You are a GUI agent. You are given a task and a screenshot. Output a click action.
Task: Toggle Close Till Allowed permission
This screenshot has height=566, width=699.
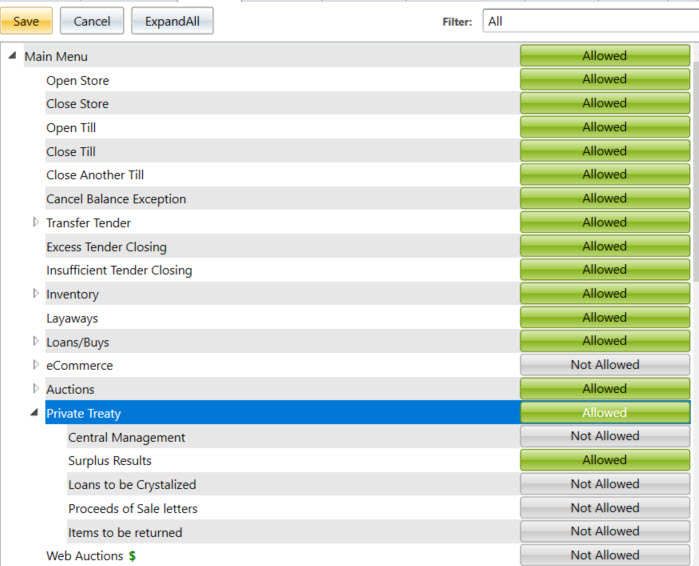point(605,151)
